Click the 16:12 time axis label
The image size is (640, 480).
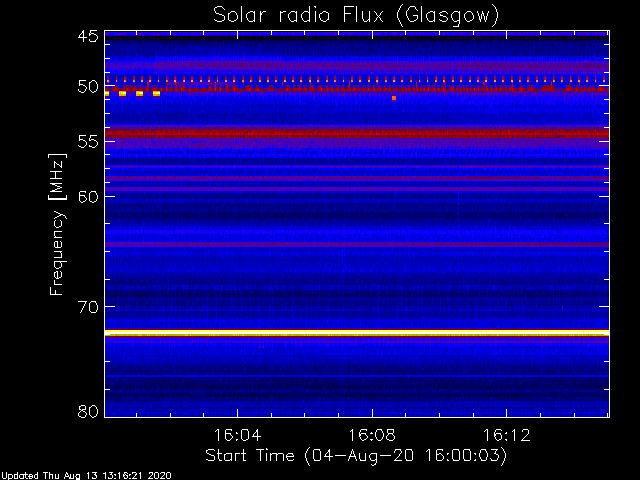click(x=507, y=436)
